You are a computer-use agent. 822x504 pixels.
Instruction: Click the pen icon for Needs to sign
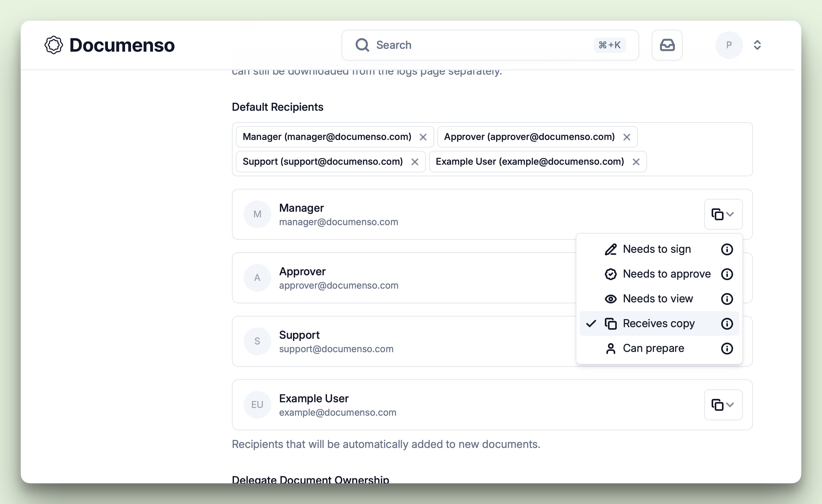coord(611,249)
